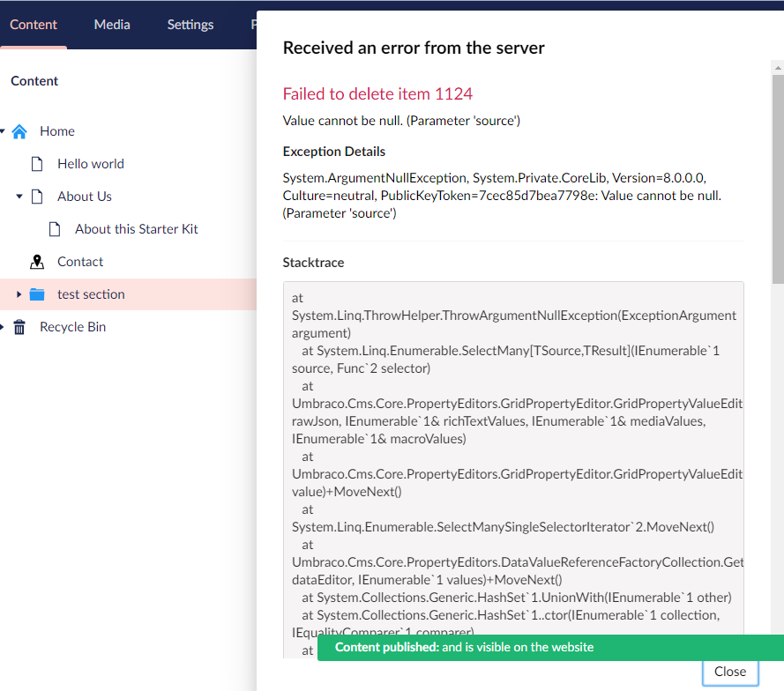The height and width of the screenshot is (691, 784).
Task: Click the Contact map pin icon
Action: click(x=37, y=262)
